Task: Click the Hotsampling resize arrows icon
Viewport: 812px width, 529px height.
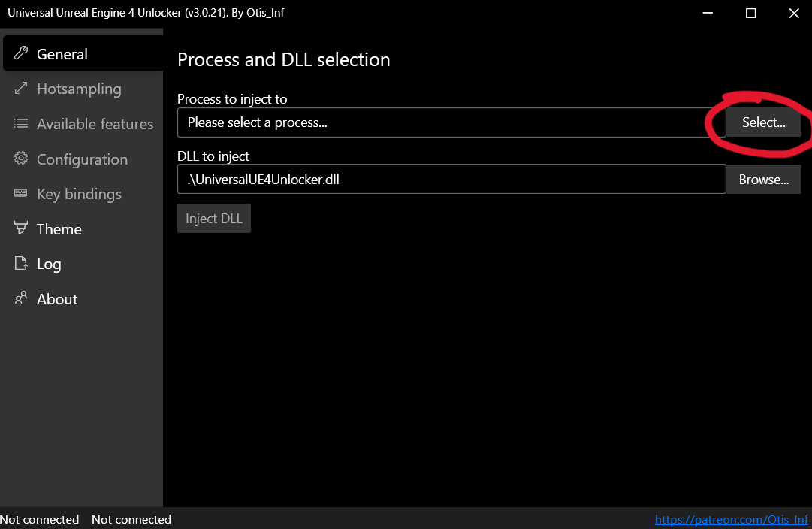Action: coord(21,89)
